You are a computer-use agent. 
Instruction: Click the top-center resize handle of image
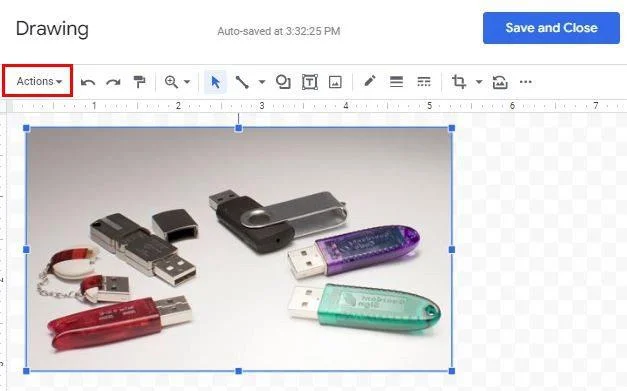tap(239, 128)
